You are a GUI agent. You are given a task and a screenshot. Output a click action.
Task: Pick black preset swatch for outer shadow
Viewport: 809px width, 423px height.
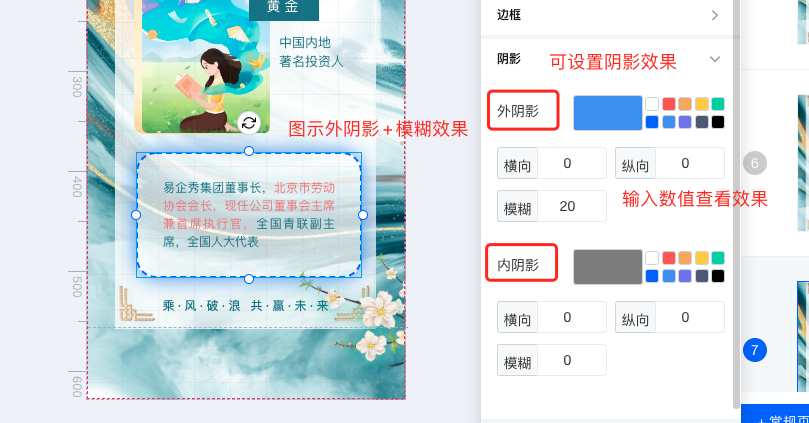pyautogui.click(x=718, y=122)
